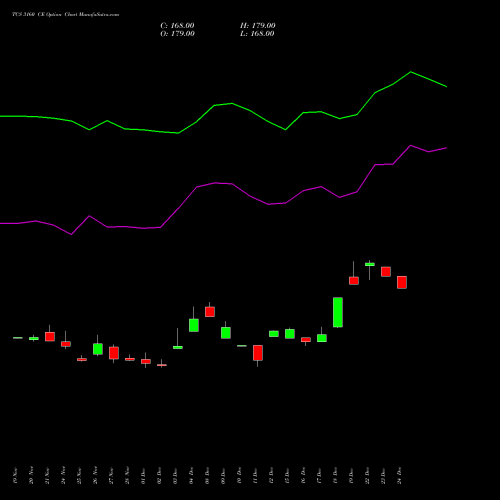Image resolution: width=500 pixels, height=500 pixels.
Task: Click the TCS option chart title text
Action: pos(65,15)
